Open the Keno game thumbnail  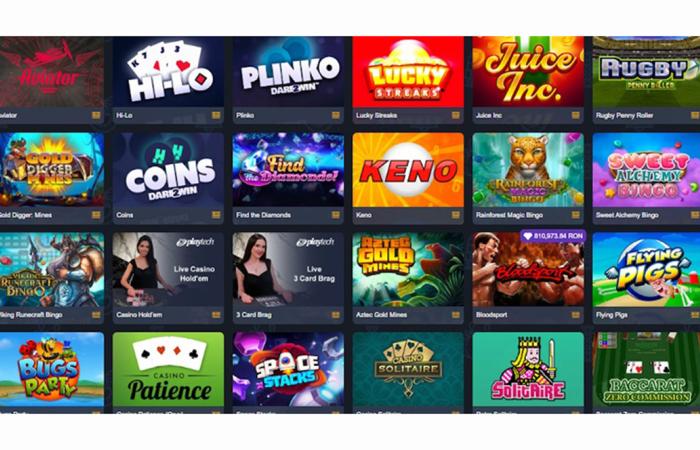click(x=408, y=170)
